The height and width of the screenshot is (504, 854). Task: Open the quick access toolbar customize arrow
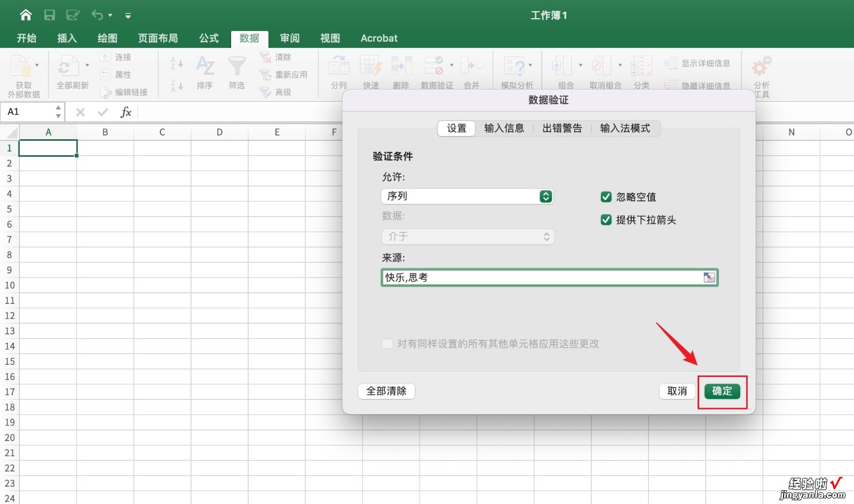(128, 15)
